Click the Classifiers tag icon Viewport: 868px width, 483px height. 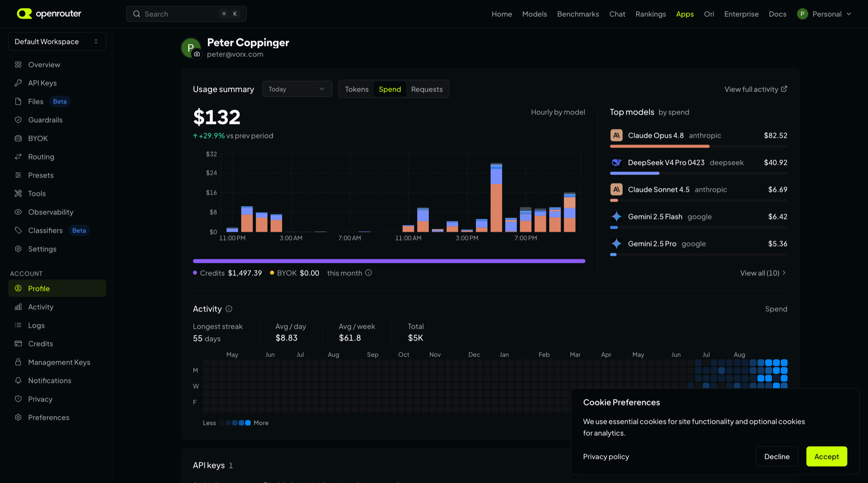coord(18,230)
